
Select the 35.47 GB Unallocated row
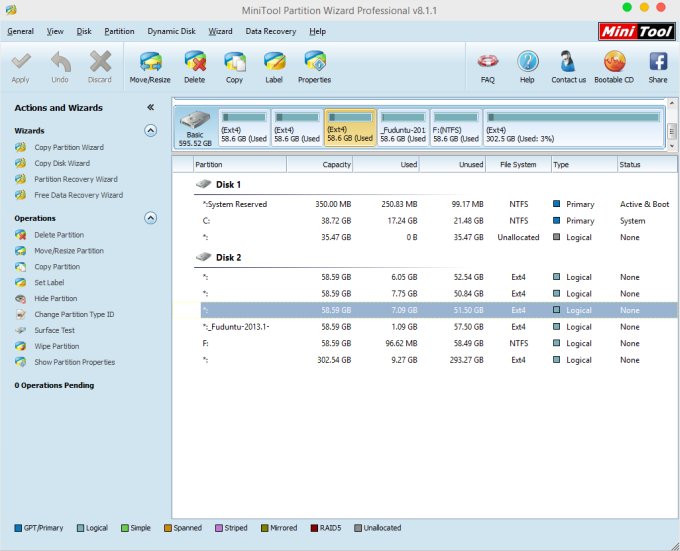pyautogui.click(x=438, y=237)
